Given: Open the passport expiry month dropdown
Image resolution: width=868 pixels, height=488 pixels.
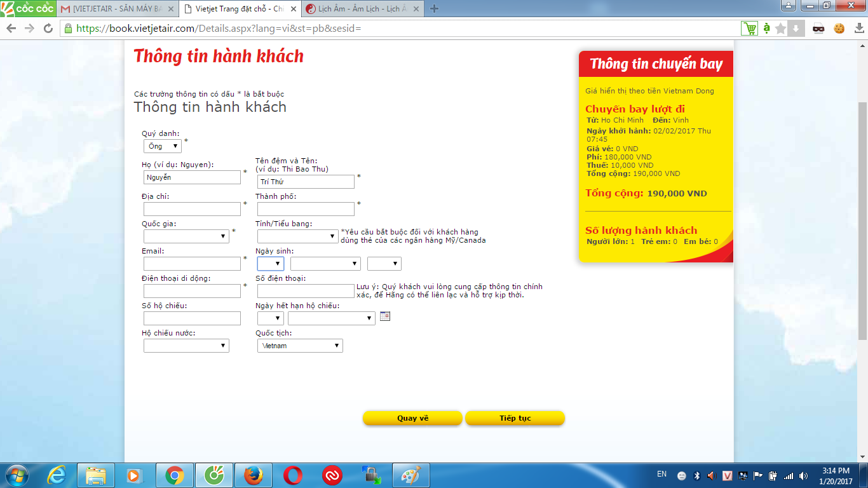Looking at the screenshot, I should click(x=332, y=318).
